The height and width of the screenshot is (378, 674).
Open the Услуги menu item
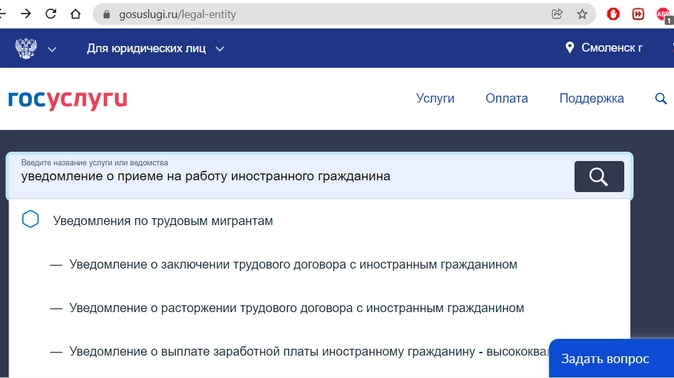pos(435,98)
